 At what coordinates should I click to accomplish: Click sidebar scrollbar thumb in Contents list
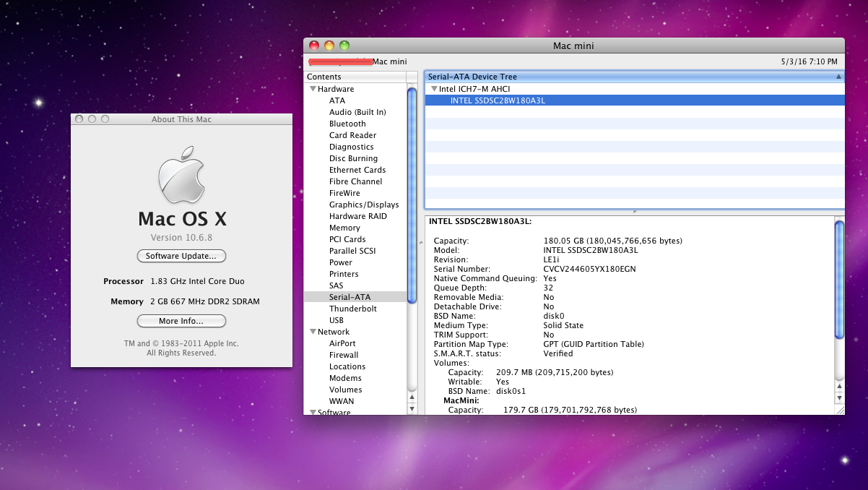pyautogui.click(x=412, y=194)
